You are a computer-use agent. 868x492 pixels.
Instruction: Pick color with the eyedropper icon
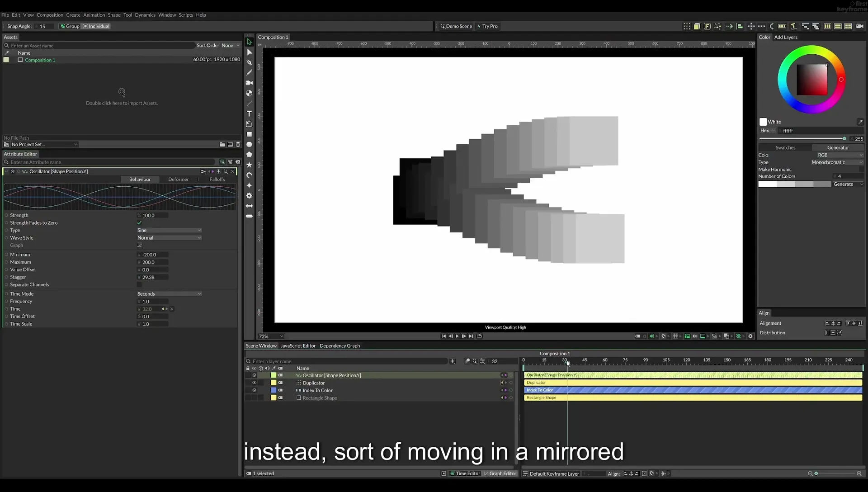point(860,122)
